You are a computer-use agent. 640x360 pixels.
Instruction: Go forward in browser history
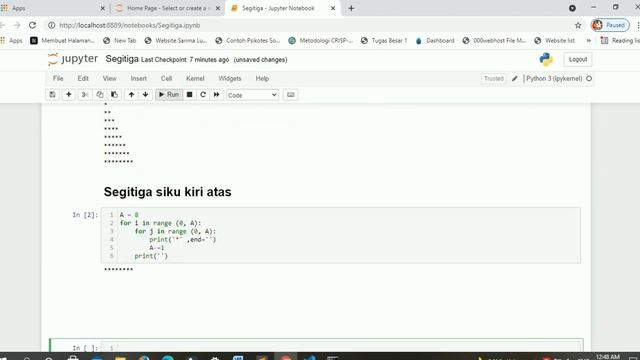pos(17,25)
